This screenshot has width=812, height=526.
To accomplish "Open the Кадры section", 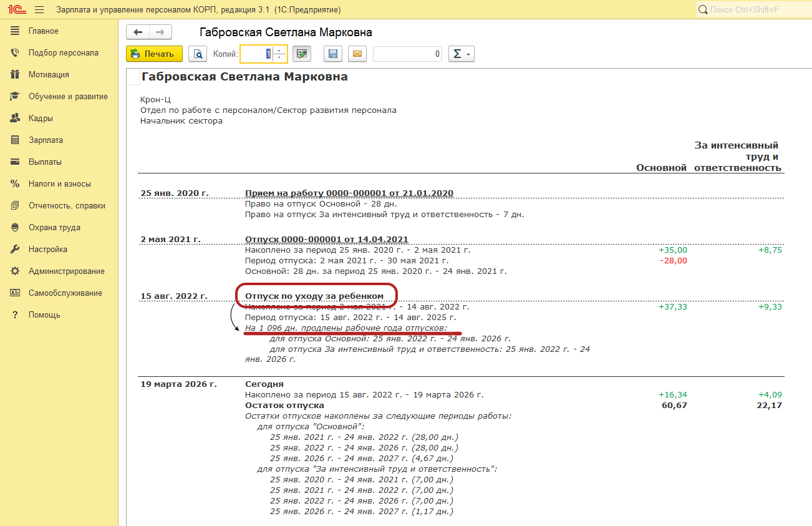I will (41, 119).
